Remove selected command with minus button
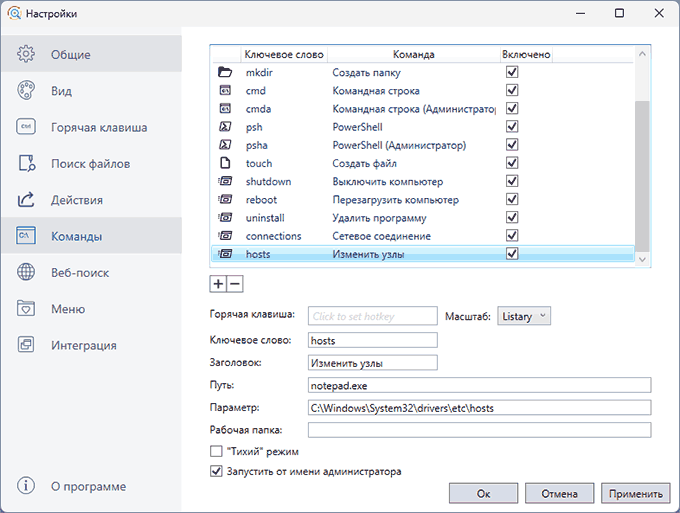Screen dimensions: 680x513 235,284
